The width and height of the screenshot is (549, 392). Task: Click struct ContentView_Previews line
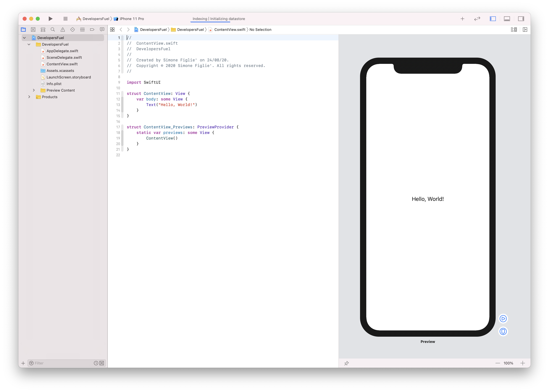click(183, 127)
